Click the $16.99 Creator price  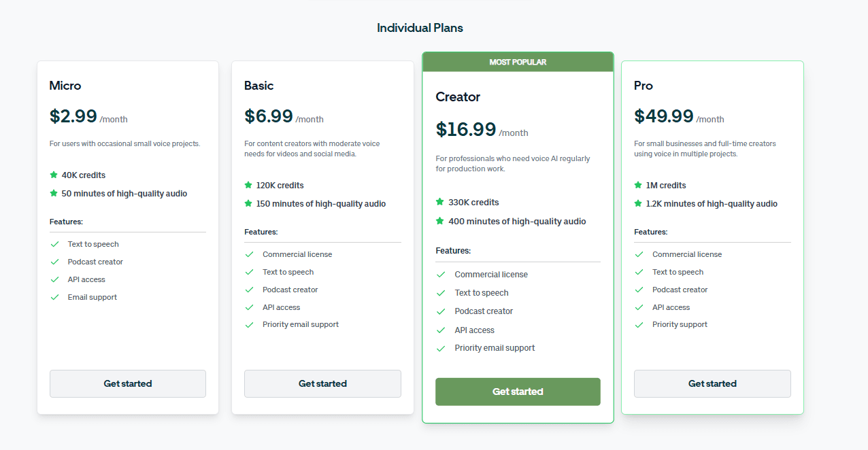coord(466,129)
